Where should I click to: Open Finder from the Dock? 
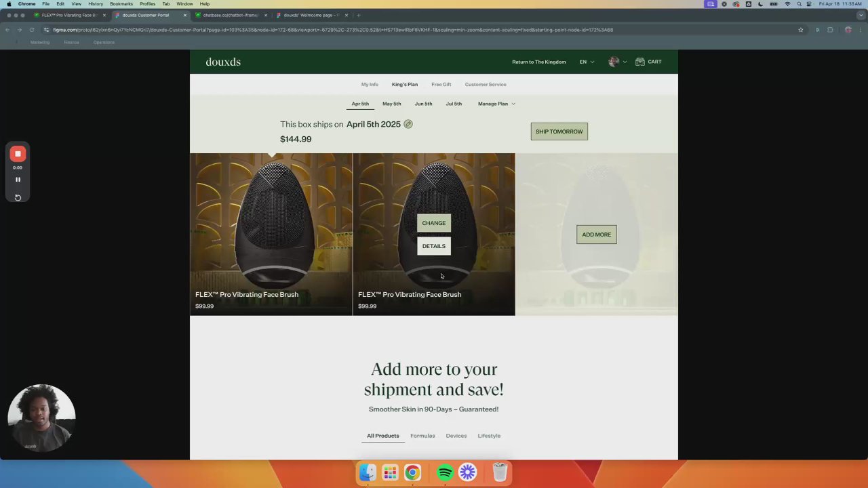368,472
